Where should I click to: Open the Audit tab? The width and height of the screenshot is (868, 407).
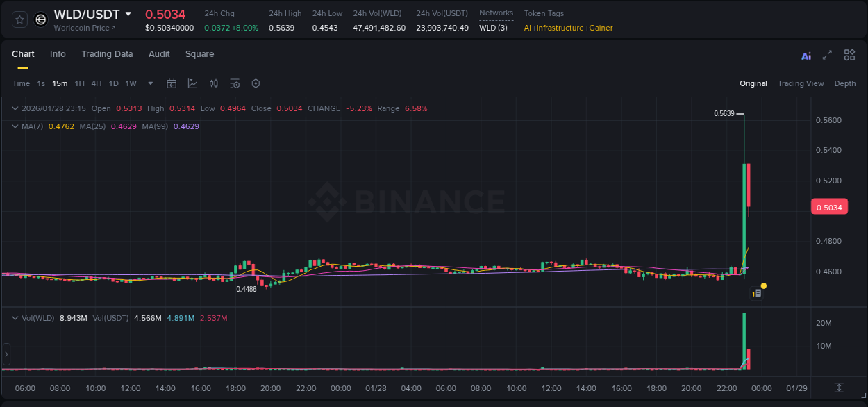[159, 53]
